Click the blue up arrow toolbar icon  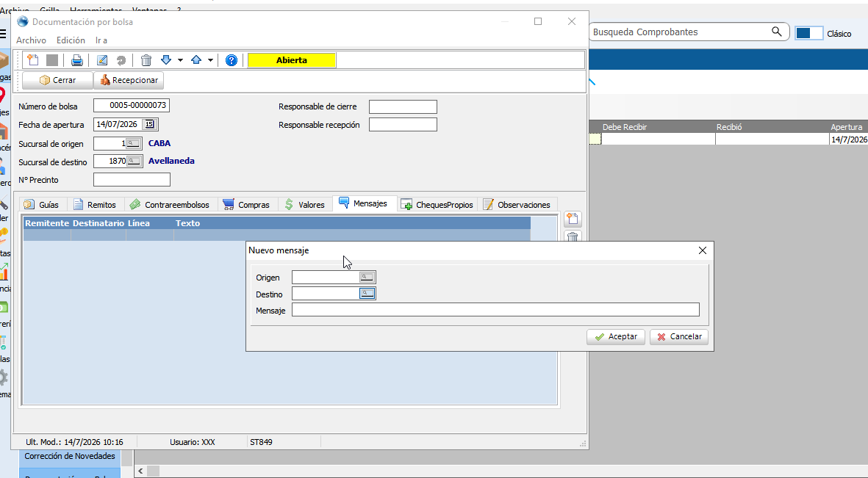tap(196, 59)
